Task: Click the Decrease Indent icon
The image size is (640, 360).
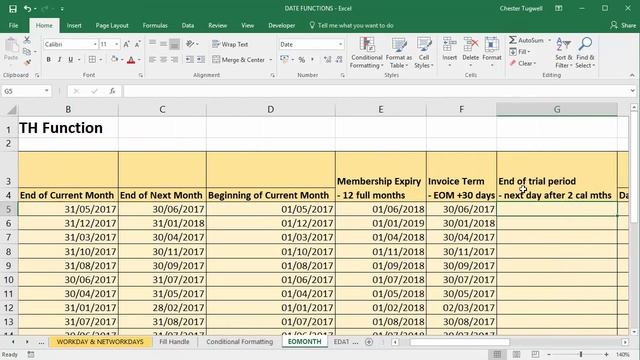Action: point(189,60)
